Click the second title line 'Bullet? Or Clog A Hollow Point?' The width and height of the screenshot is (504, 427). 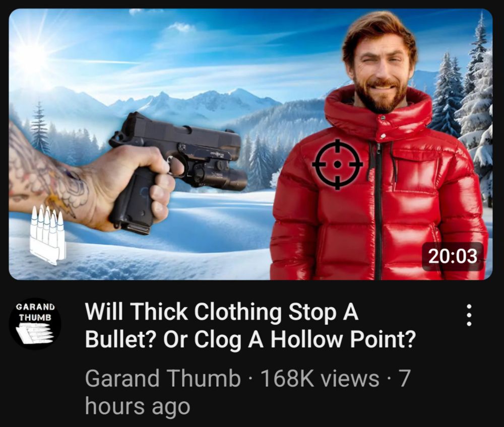(250, 339)
